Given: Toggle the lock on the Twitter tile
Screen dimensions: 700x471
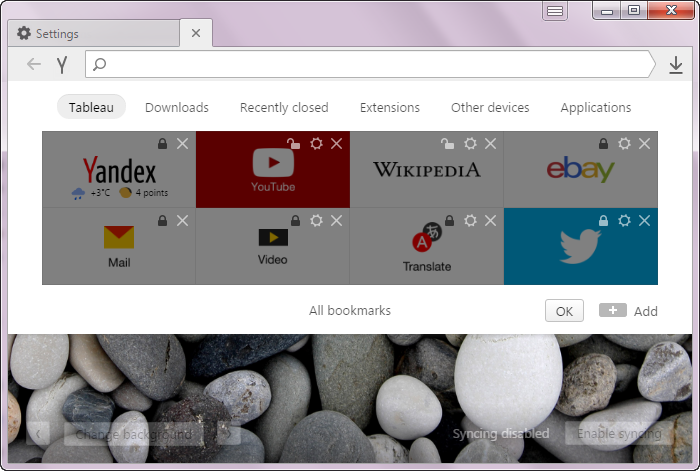Looking at the screenshot, I should (604, 221).
